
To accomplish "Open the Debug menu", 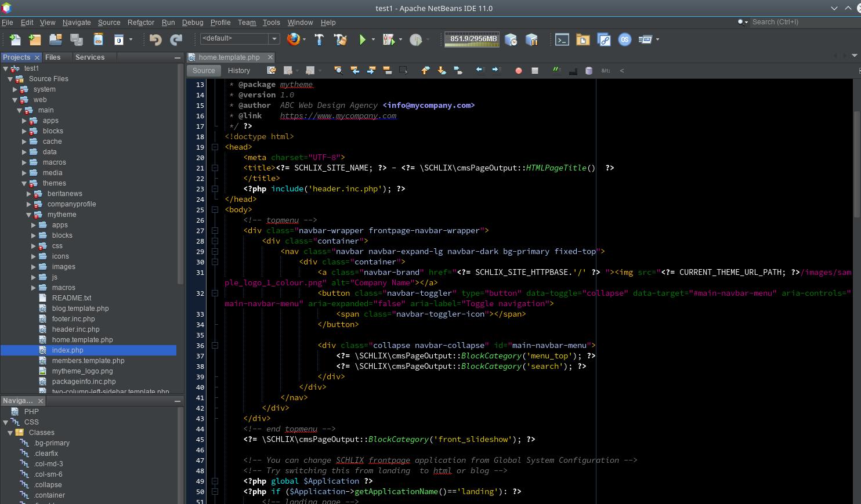I will coord(193,22).
